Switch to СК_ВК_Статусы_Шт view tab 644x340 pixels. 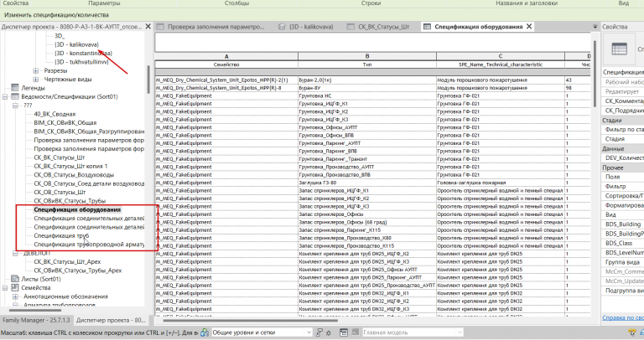[378, 27]
